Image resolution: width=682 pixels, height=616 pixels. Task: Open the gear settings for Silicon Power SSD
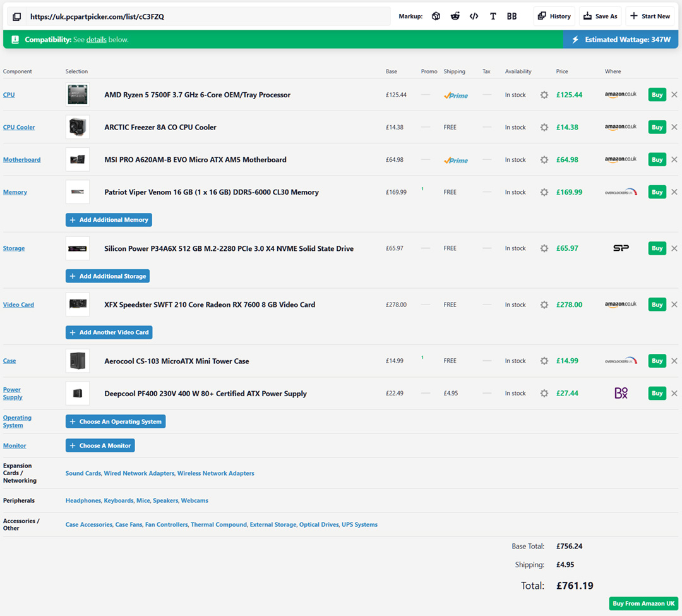[x=544, y=248]
